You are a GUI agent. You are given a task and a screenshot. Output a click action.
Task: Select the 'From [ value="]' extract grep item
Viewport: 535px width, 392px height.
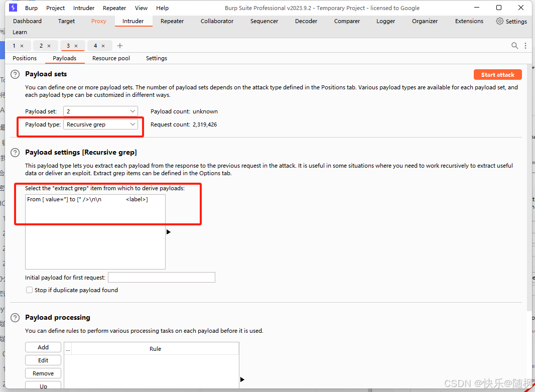95,199
